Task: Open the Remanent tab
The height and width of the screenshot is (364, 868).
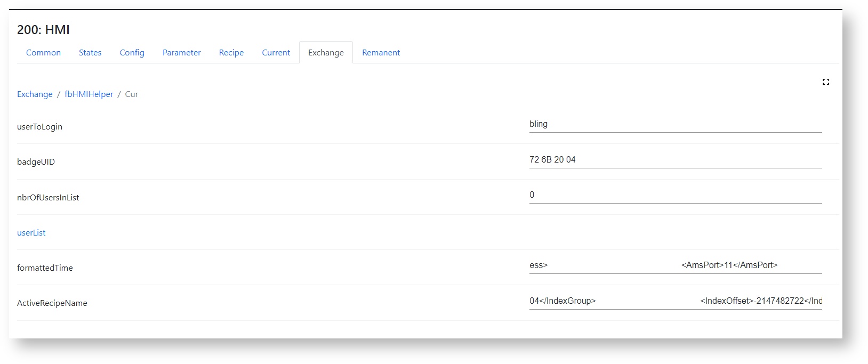Action: (381, 53)
